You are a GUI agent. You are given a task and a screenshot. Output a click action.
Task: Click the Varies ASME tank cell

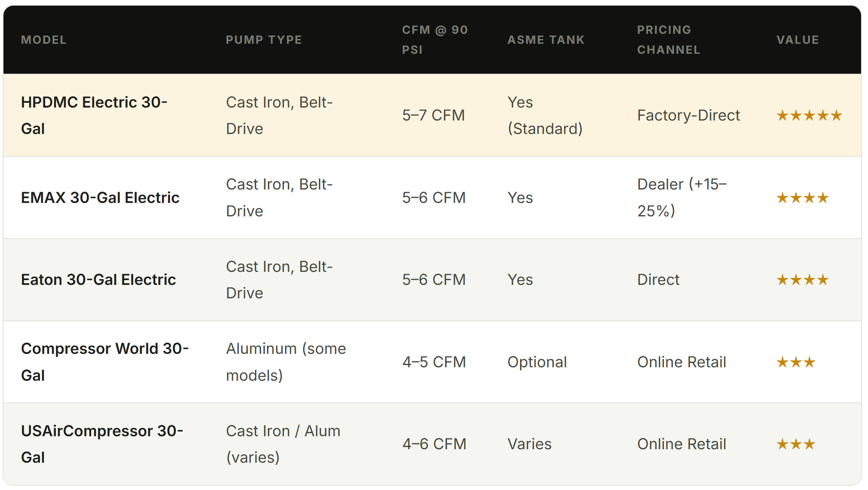529,444
